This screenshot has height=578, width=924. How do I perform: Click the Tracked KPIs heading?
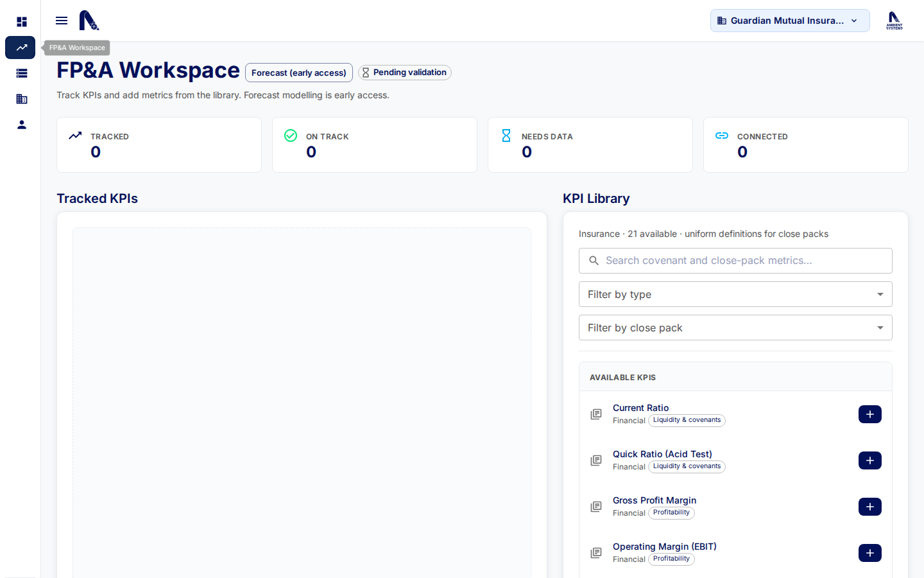click(98, 198)
